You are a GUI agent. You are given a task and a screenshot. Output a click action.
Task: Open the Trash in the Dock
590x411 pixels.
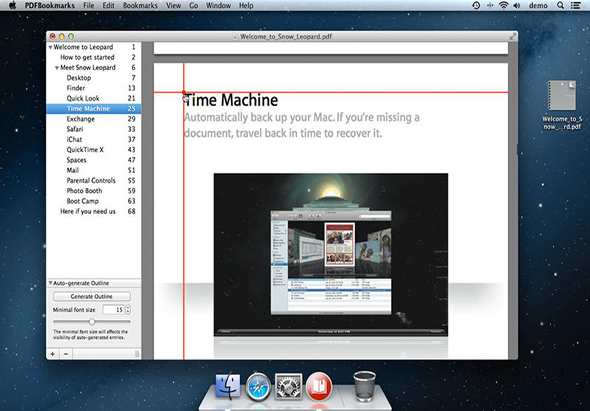(x=365, y=386)
